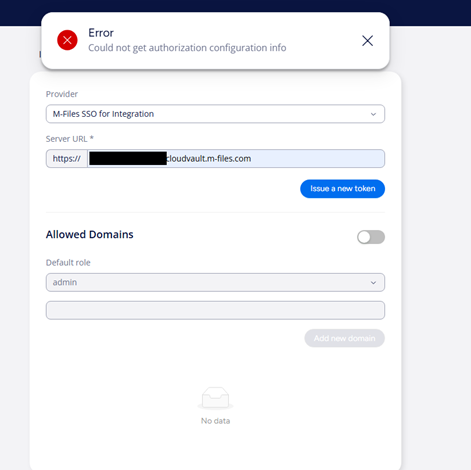Click the Add new domain button

click(344, 338)
